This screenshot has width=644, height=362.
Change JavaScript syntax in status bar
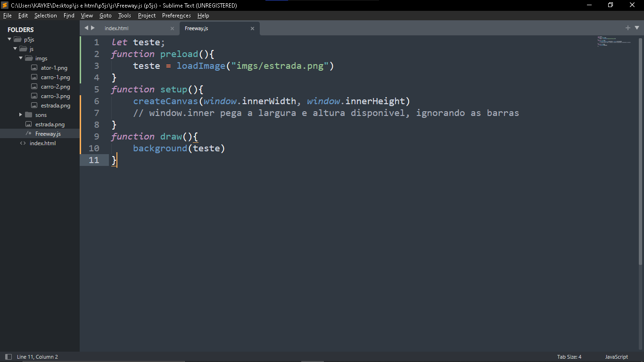click(x=616, y=357)
